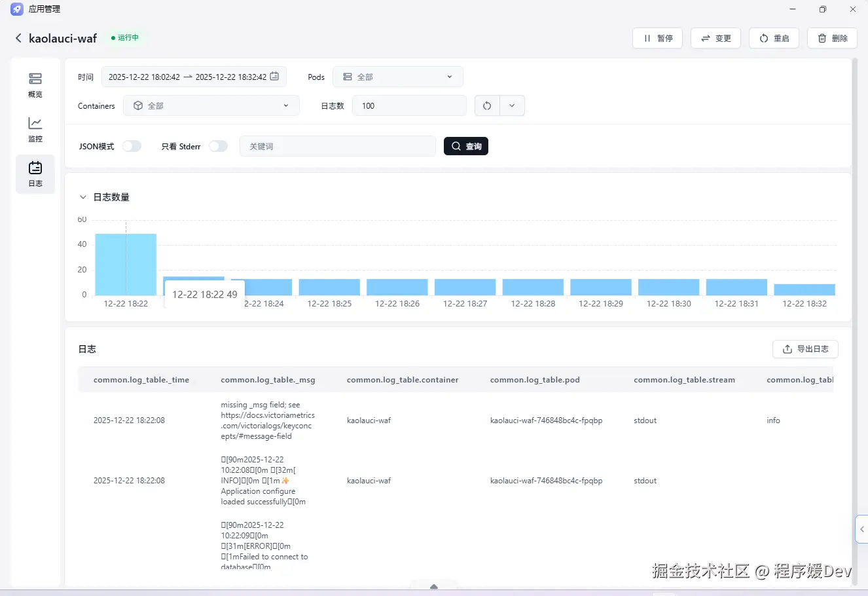Open the 概览 overview sidebar tab

point(35,85)
